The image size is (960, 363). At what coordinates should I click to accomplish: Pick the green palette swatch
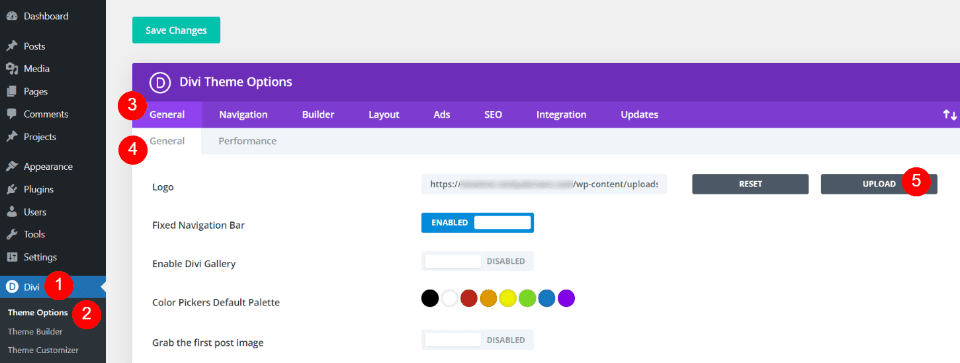click(527, 298)
